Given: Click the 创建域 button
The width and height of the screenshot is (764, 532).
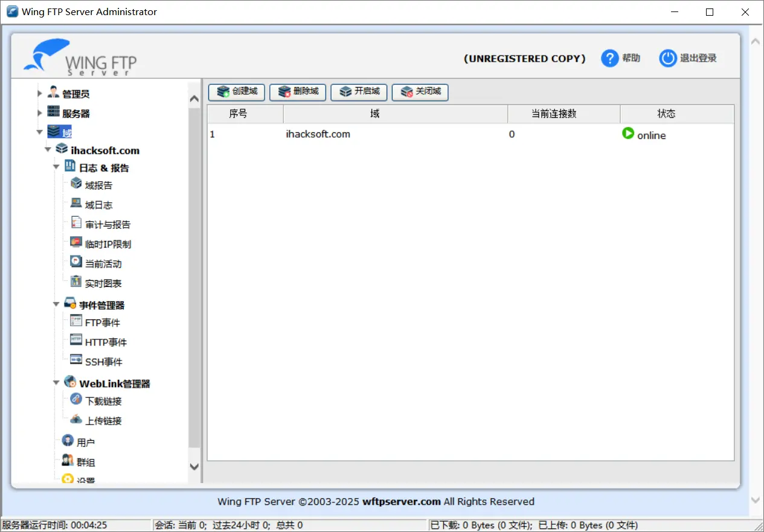Looking at the screenshot, I should (x=237, y=92).
